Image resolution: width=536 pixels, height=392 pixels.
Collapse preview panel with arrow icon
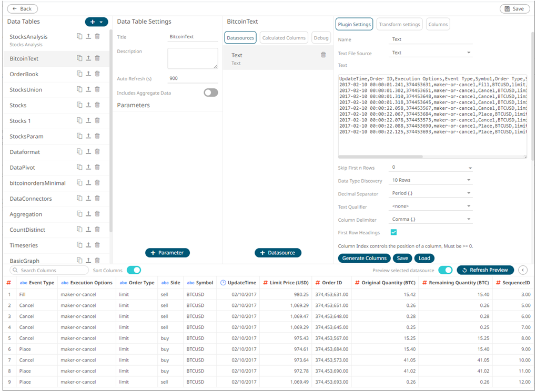click(x=522, y=270)
